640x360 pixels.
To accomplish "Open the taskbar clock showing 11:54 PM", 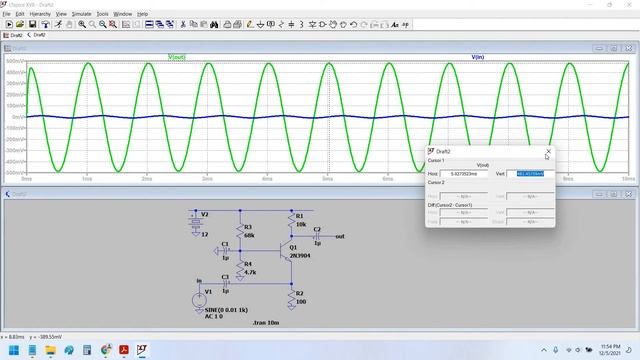I will pyautogui.click(x=610, y=350).
